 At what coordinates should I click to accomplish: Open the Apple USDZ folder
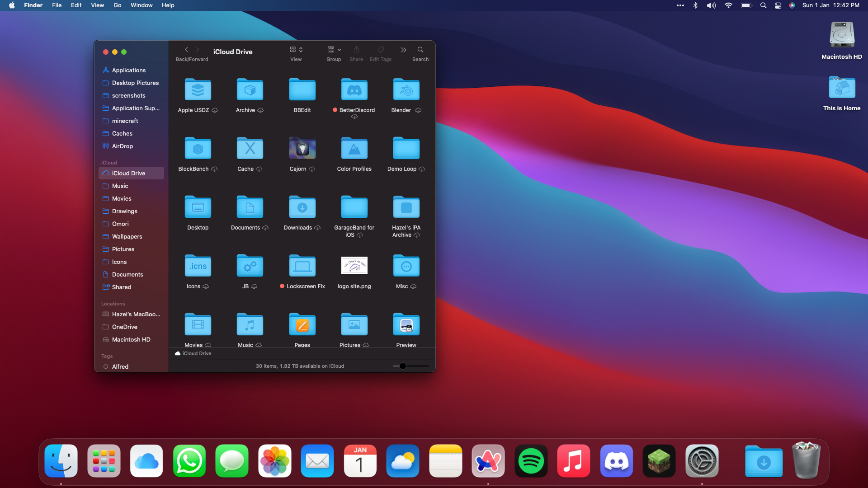pyautogui.click(x=198, y=89)
